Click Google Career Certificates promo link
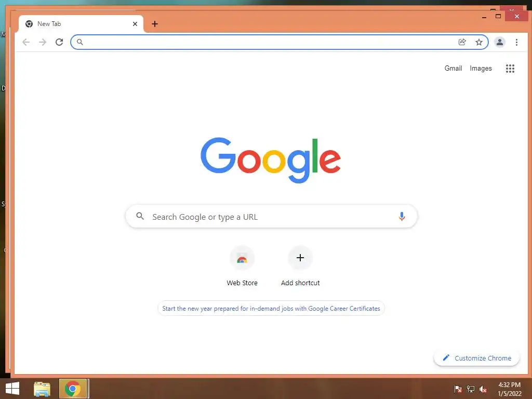This screenshot has width=532, height=399. coord(271,309)
